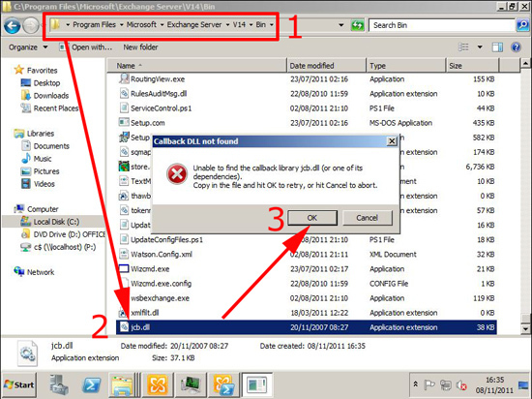This screenshot has width=532, height=399.
Task: Open PowerShell taskbar icon
Action: point(92,384)
